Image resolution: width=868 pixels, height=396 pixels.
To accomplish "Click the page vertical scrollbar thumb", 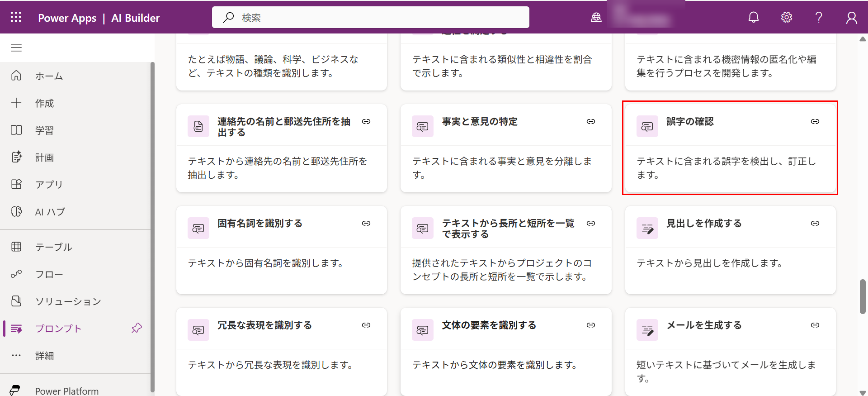I will (x=863, y=296).
